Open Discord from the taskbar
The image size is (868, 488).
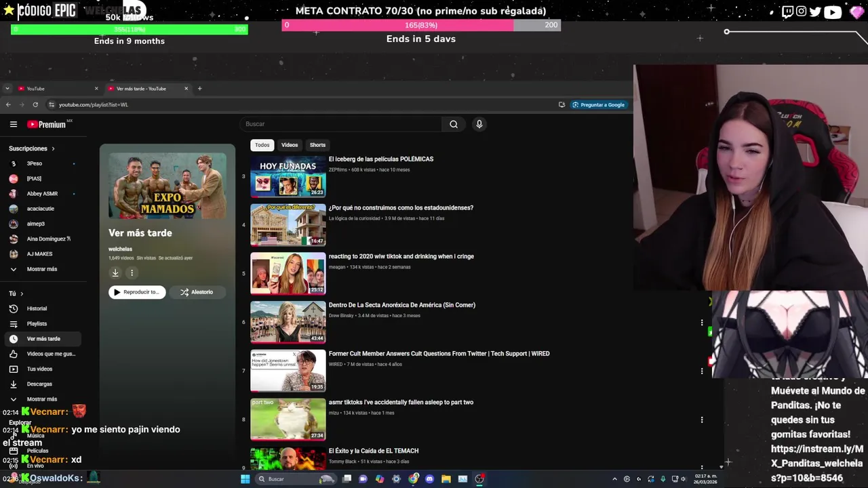coord(429,479)
